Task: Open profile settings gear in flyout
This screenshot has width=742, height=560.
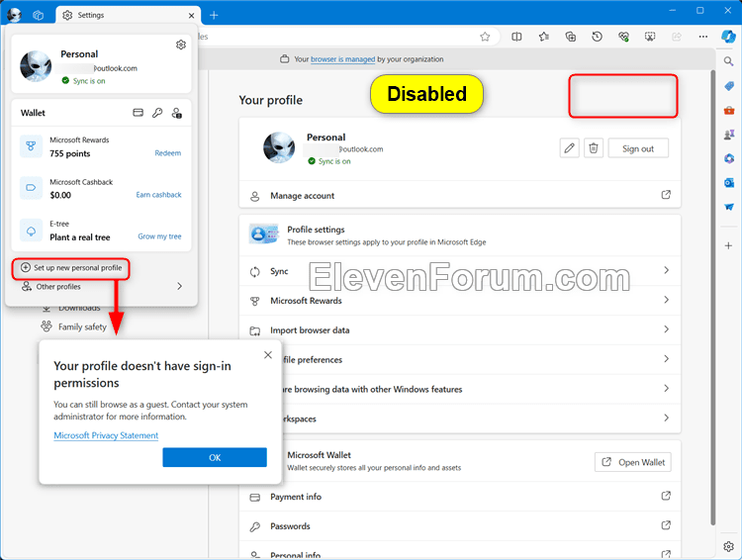Action: 181,45
